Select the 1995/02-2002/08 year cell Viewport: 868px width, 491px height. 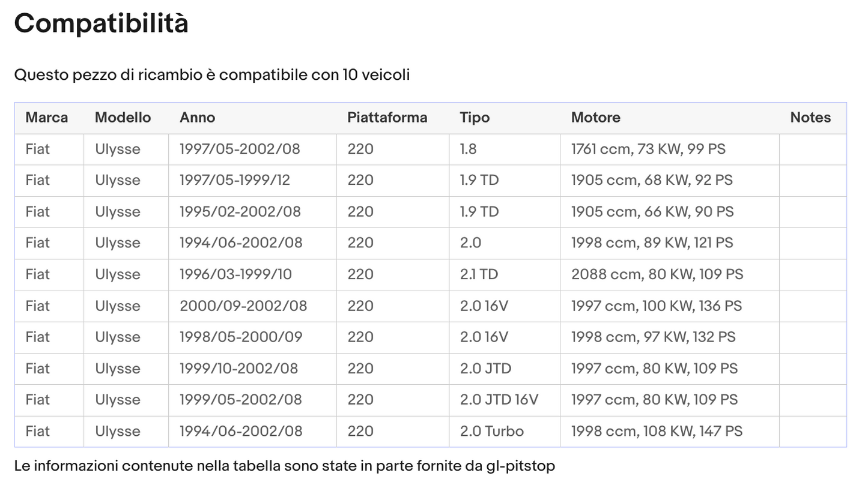240,212
